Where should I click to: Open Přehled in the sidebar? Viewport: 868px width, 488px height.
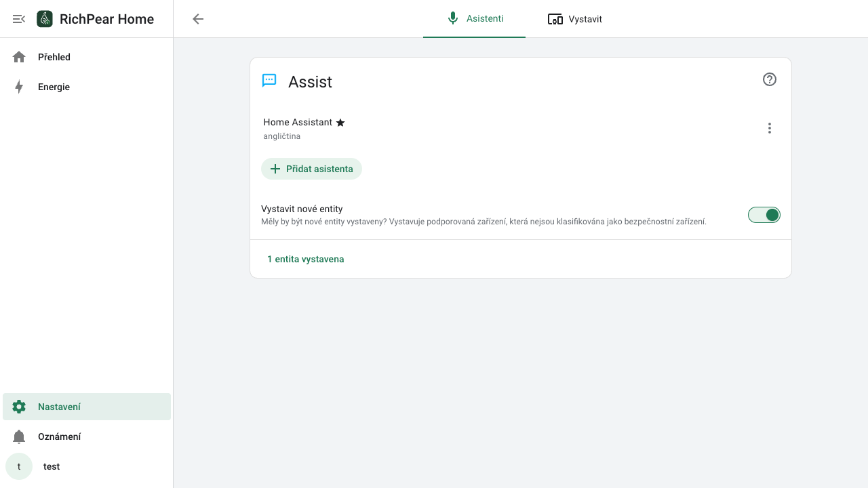tap(87, 57)
